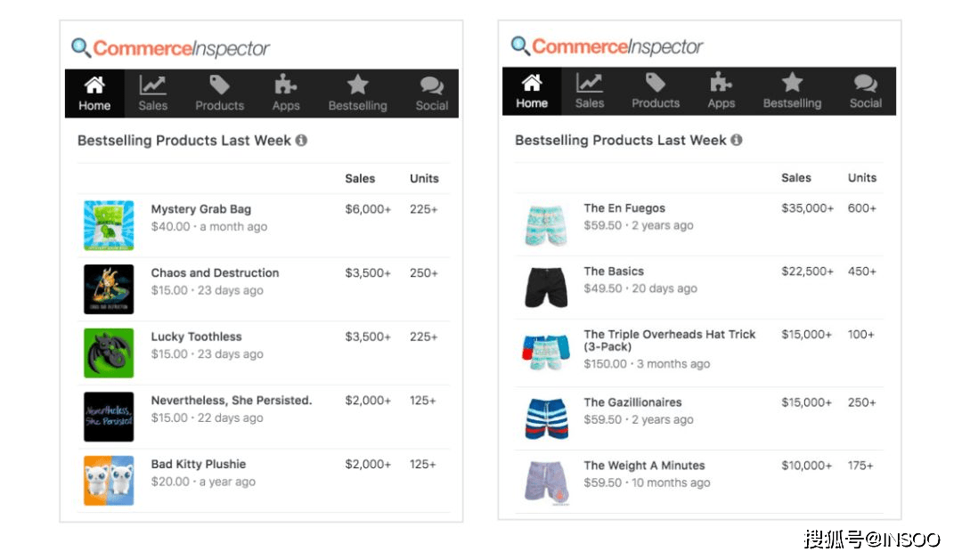The height and width of the screenshot is (560, 962).
Task: Click The Basics black shorts thumbnail
Action: [x=546, y=288]
